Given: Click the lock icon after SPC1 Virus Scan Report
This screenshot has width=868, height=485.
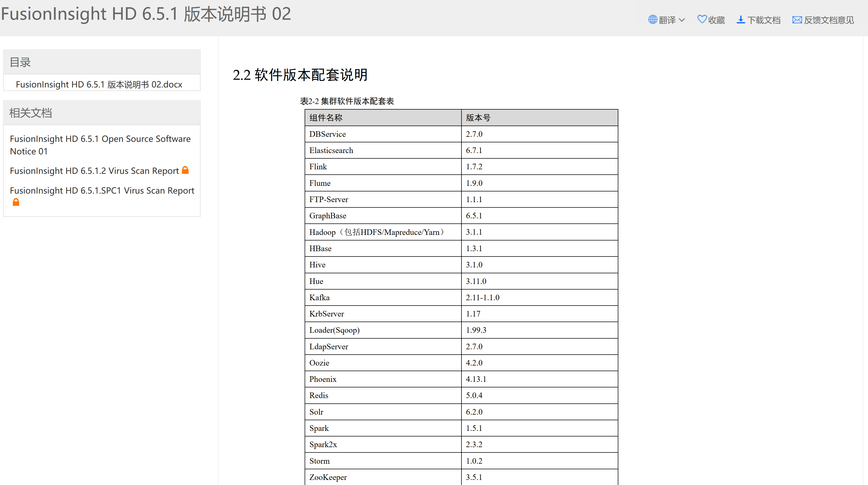Looking at the screenshot, I should [15, 202].
